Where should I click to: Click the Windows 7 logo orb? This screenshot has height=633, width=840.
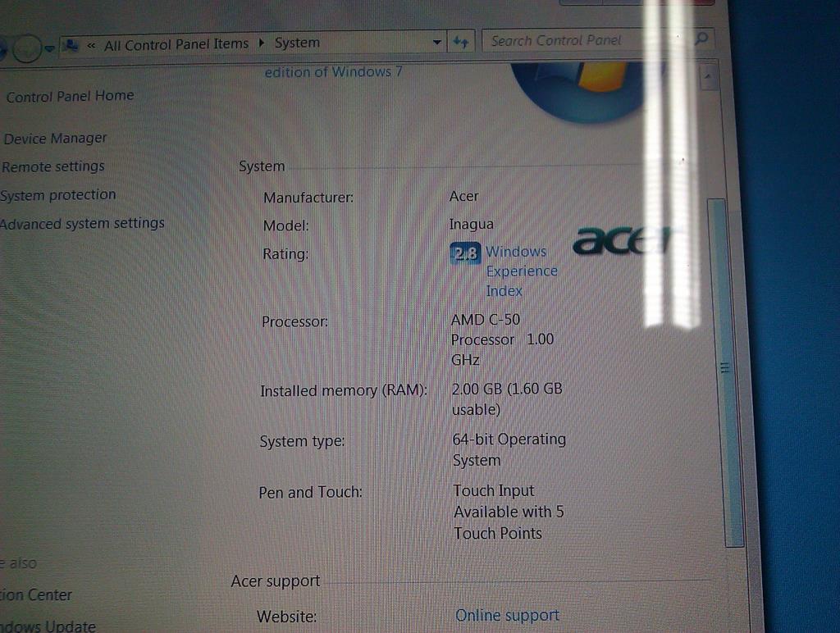pos(578,91)
